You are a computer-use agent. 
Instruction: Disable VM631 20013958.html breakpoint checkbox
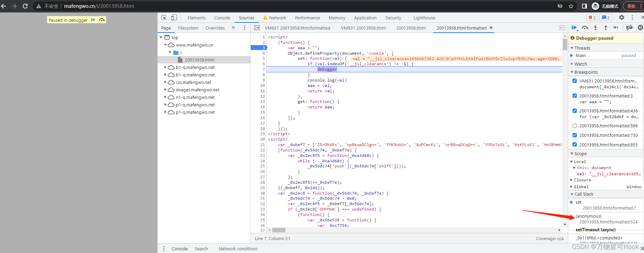click(575, 81)
